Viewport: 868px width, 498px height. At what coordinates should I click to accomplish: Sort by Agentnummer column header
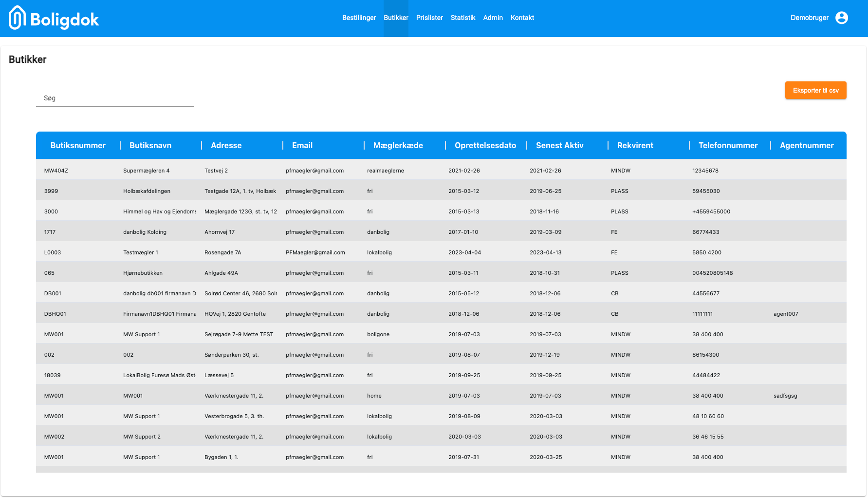[x=807, y=145]
